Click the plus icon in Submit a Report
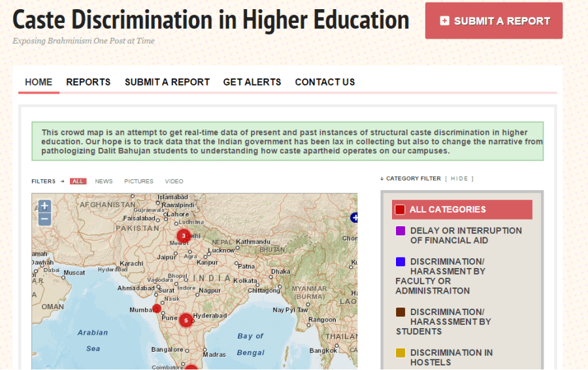 pyautogui.click(x=445, y=21)
